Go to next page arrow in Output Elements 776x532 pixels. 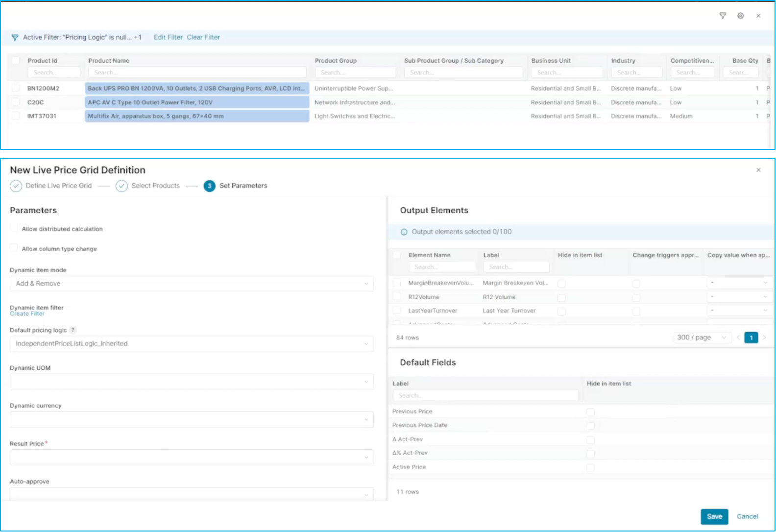(764, 338)
